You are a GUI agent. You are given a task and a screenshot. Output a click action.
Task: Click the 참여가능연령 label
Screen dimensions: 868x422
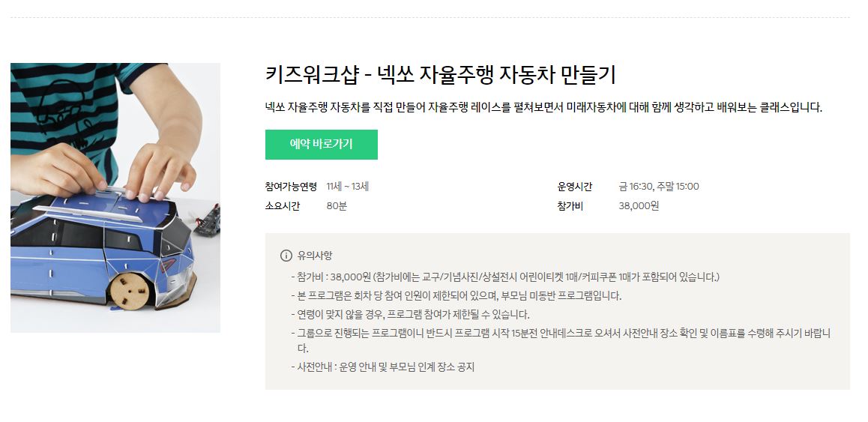(x=291, y=187)
